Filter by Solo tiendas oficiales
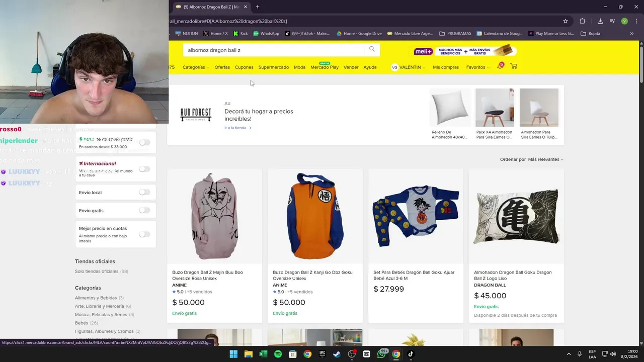 (x=97, y=271)
